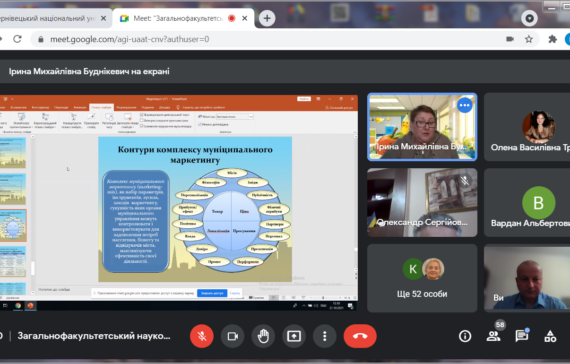Toggle 'Відтворювати дикторський текст' checkbox
Screen dimensions: 570x364
click(142, 115)
